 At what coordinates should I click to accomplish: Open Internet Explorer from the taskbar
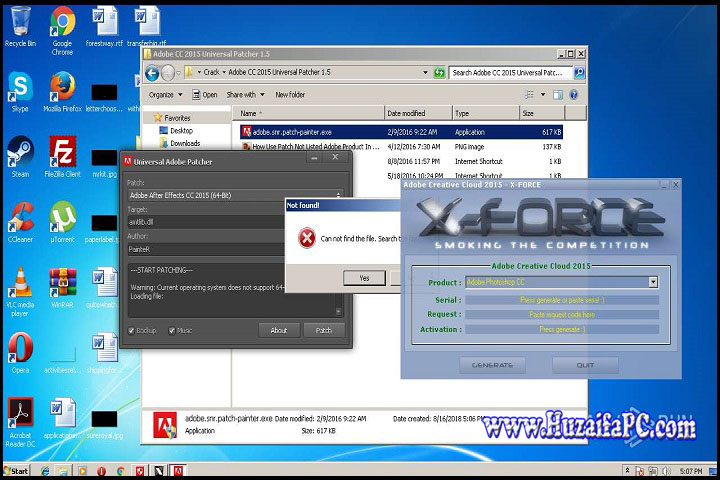tap(45, 471)
